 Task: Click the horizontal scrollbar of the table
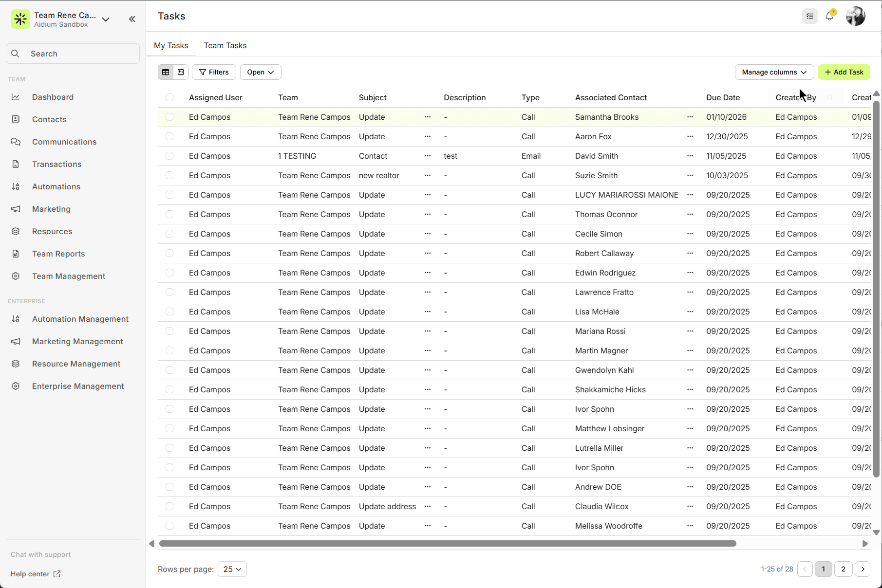(447, 544)
